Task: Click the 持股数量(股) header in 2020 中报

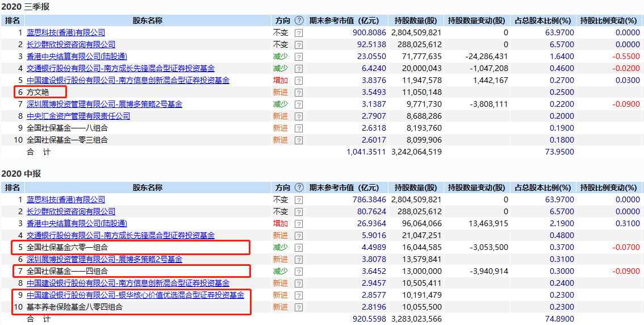Action: coord(416,188)
